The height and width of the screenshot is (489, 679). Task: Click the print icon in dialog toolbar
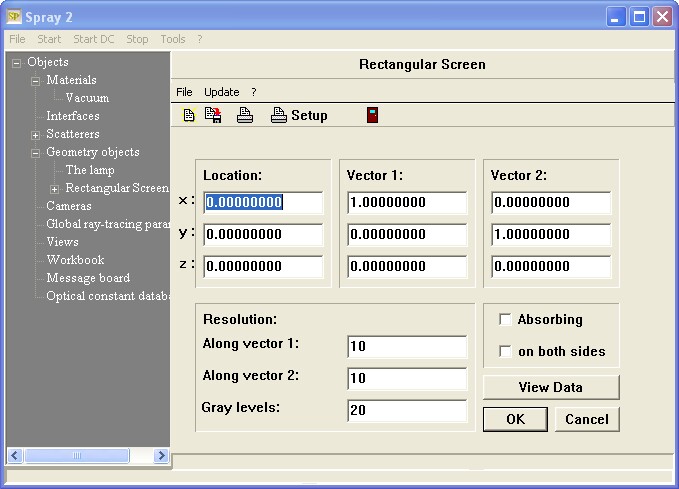tap(244, 116)
